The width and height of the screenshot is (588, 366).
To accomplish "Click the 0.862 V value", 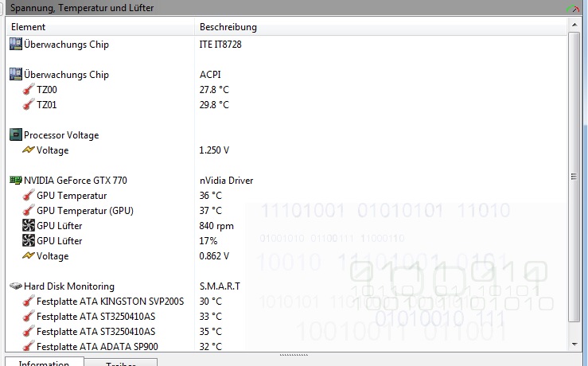I will pyautogui.click(x=214, y=255).
